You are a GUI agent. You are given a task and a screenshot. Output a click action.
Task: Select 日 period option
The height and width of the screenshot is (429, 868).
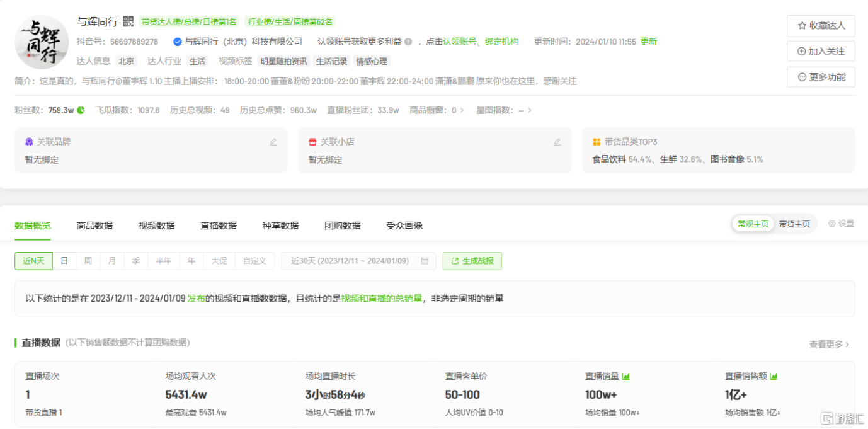click(64, 261)
